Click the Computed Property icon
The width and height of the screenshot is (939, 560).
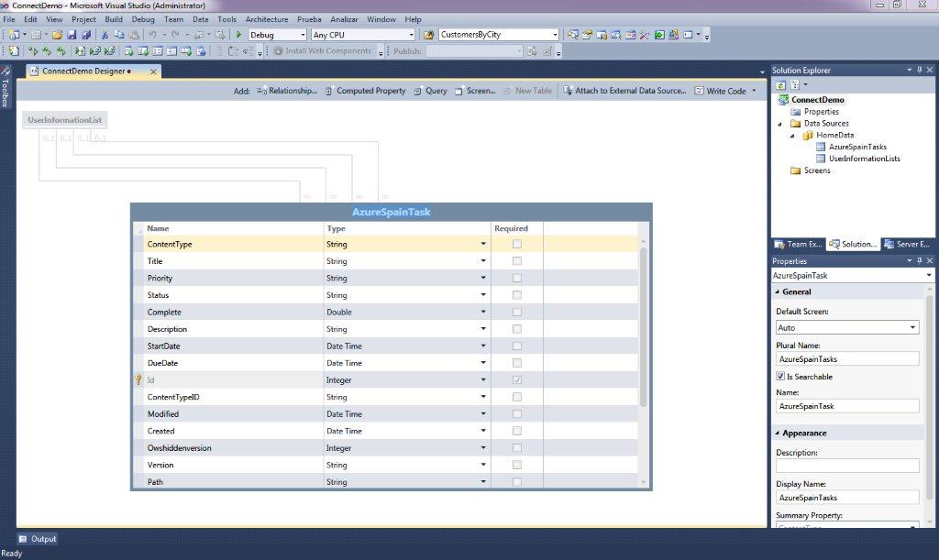[x=329, y=91]
